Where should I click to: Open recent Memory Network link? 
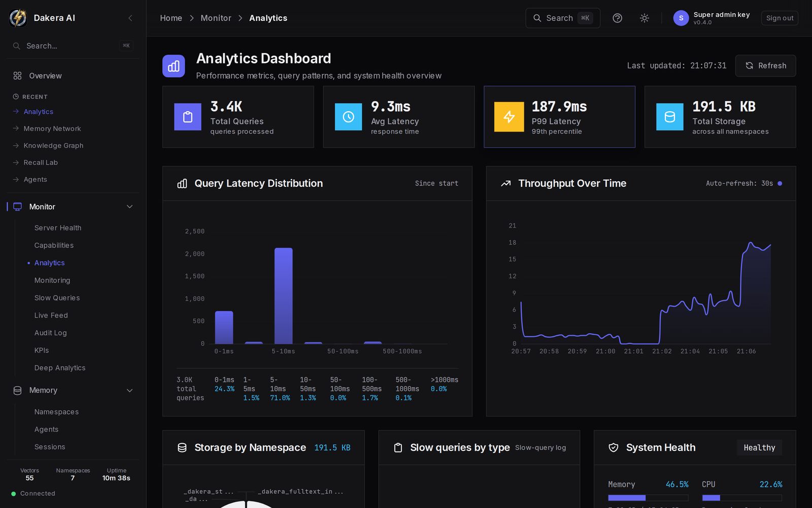(52, 129)
